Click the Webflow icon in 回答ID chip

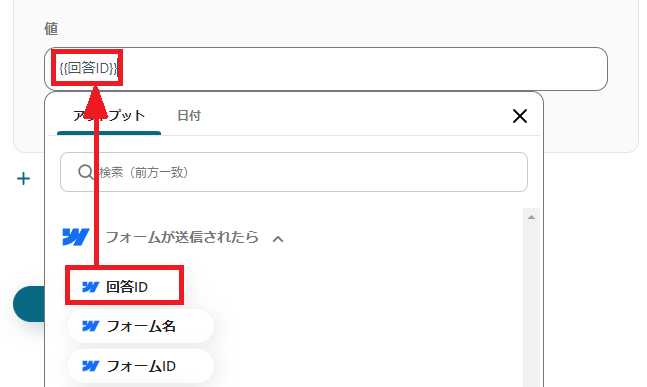pos(90,287)
